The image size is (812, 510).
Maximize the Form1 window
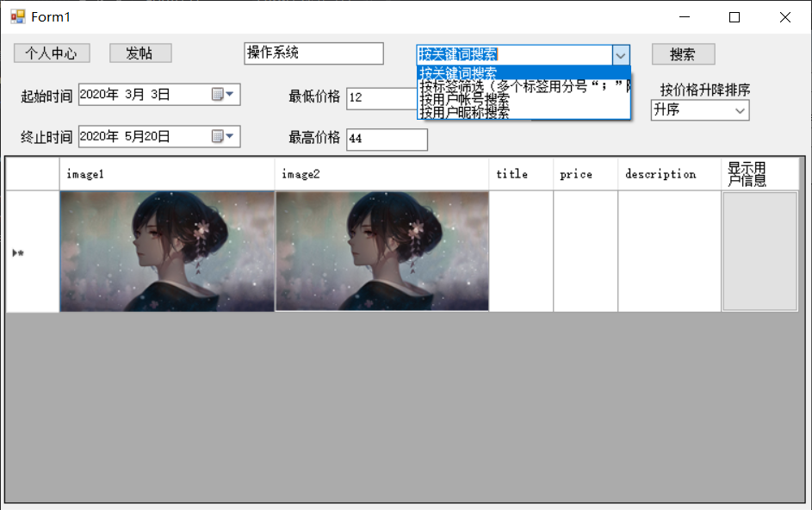point(735,17)
